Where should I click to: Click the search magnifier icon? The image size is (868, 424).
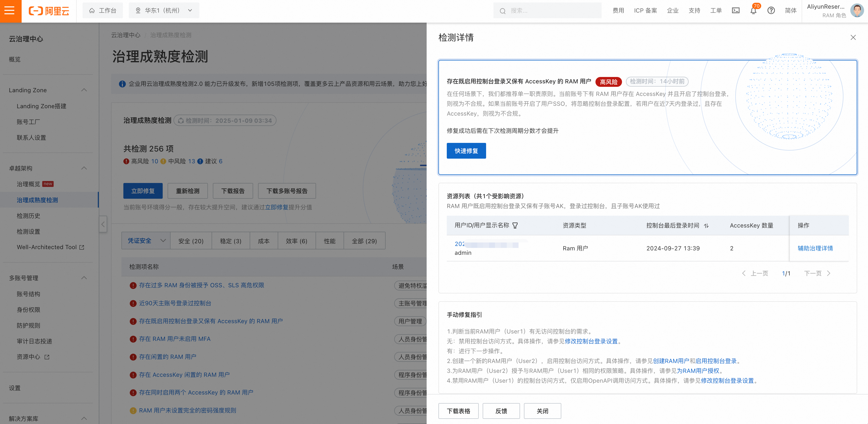[x=502, y=11]
